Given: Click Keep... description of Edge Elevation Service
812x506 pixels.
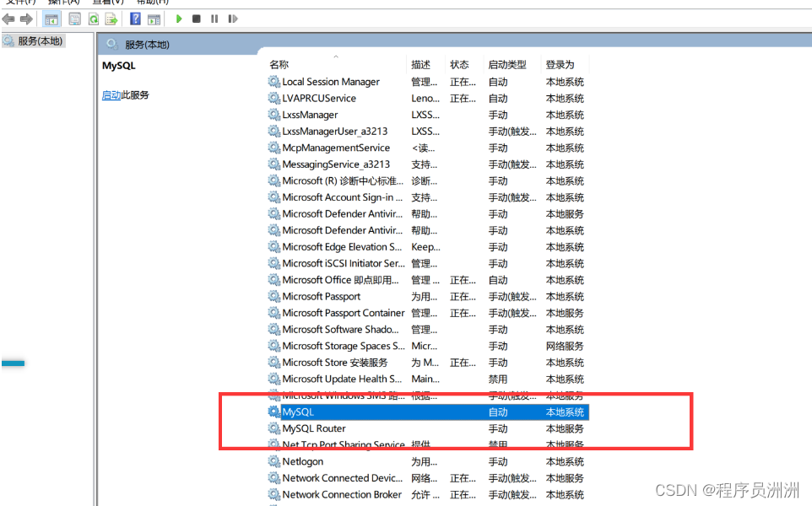Looking at the screenshot, I should click(425, 247).
